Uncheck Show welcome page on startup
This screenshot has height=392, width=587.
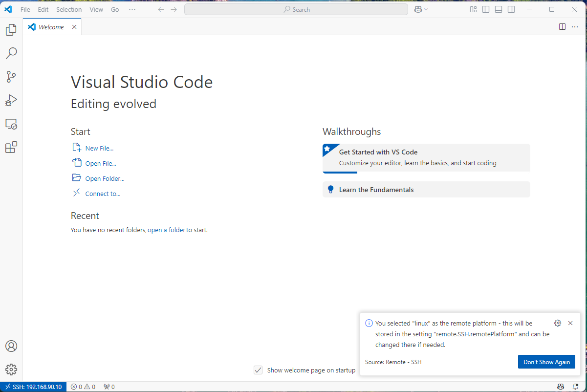[258, 370]
